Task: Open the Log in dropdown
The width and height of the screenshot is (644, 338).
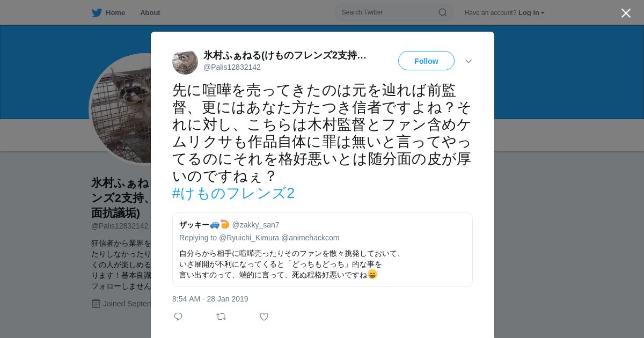Action: [531, 12]
